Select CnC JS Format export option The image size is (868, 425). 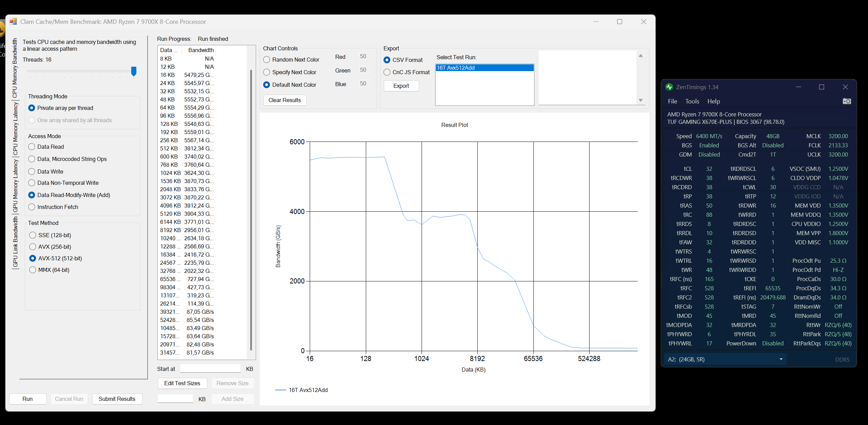(x=387, y=72)
